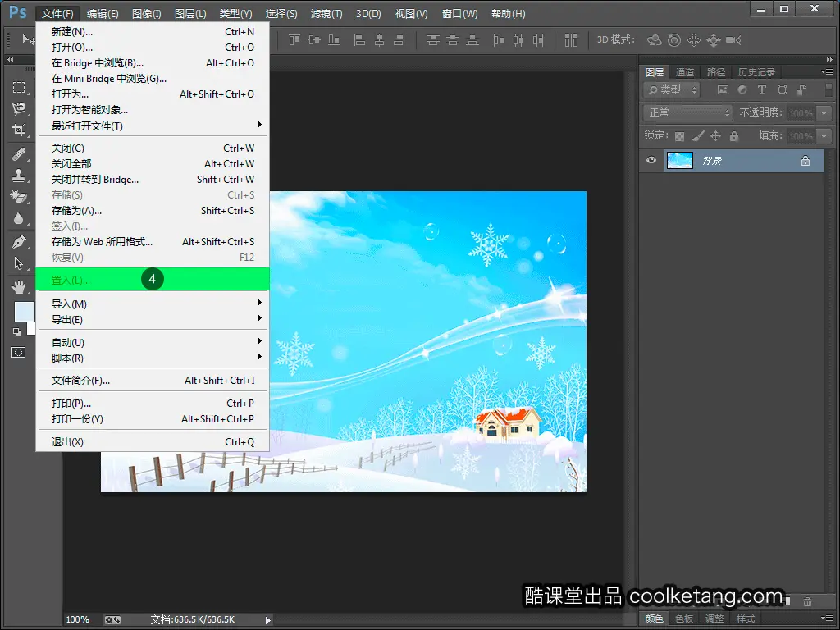The height and width of the screenshot is (630, 840).
Task: Open the 编辑(E) menu
Action: click(x=103, y=13)
